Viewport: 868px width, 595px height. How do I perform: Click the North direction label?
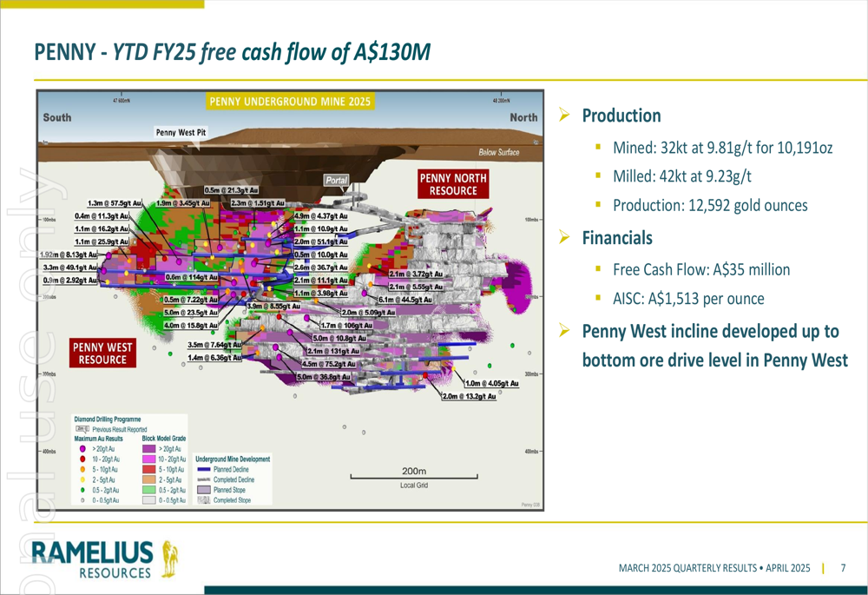(x=523, y=117)
